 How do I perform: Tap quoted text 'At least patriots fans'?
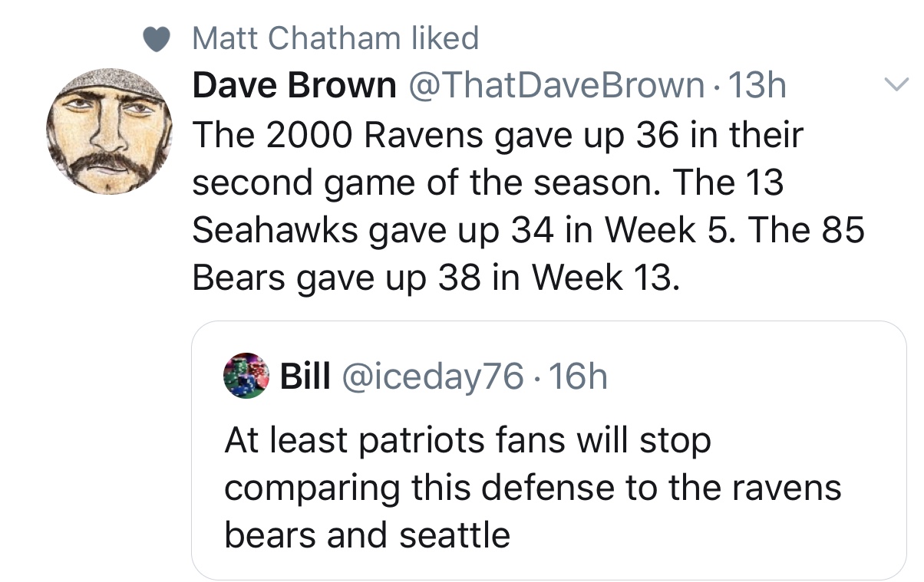click(x=468, y=441)
